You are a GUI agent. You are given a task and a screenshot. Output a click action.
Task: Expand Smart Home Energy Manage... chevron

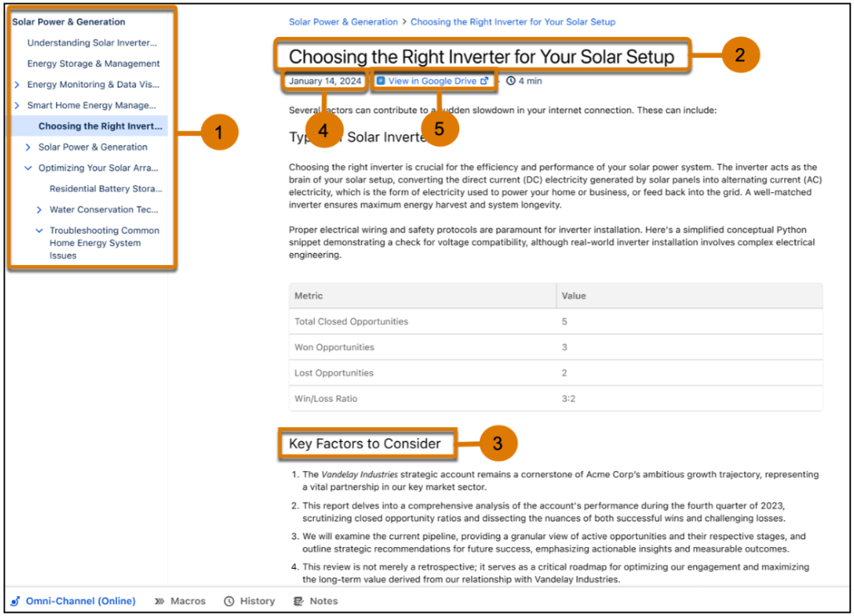point(17,105)
